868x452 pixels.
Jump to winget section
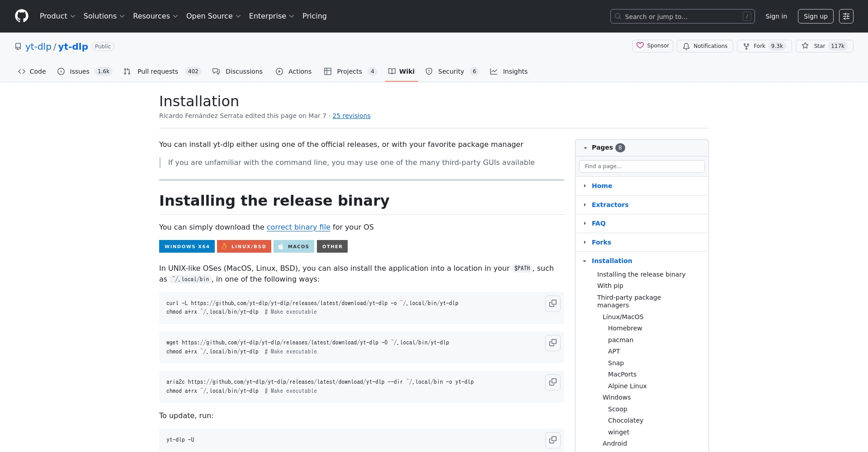pos(618,432)
